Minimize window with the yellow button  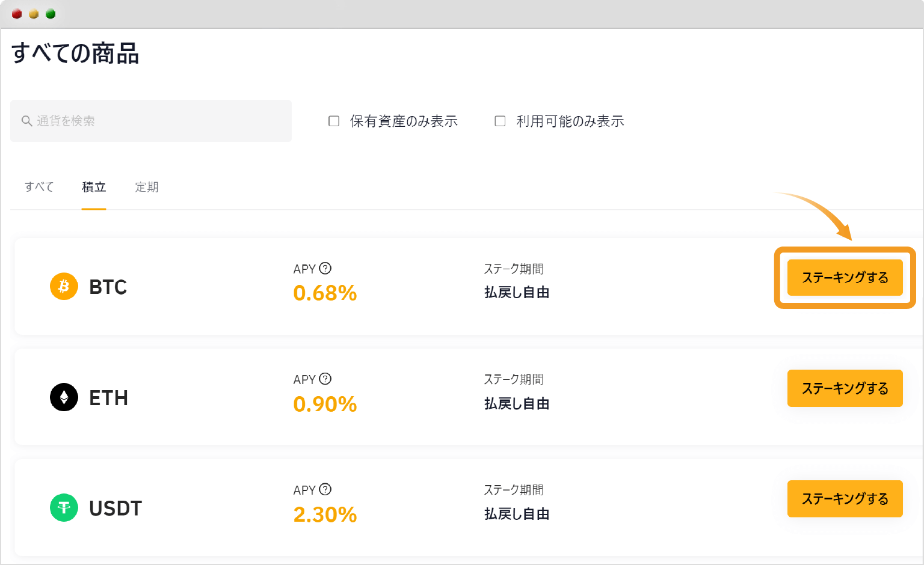[x=34, y=14]
